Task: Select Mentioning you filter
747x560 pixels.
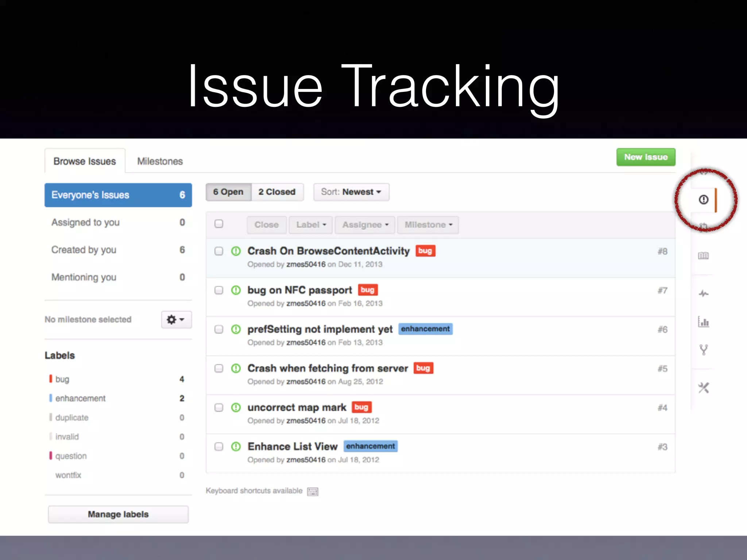Action: pos(118,277)
